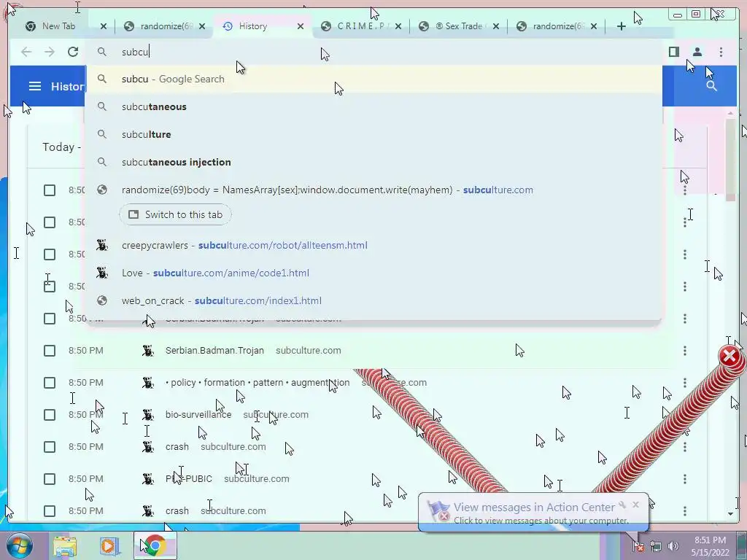Close the New Tab tab
The image size is (747, 560).
[104, 26]
